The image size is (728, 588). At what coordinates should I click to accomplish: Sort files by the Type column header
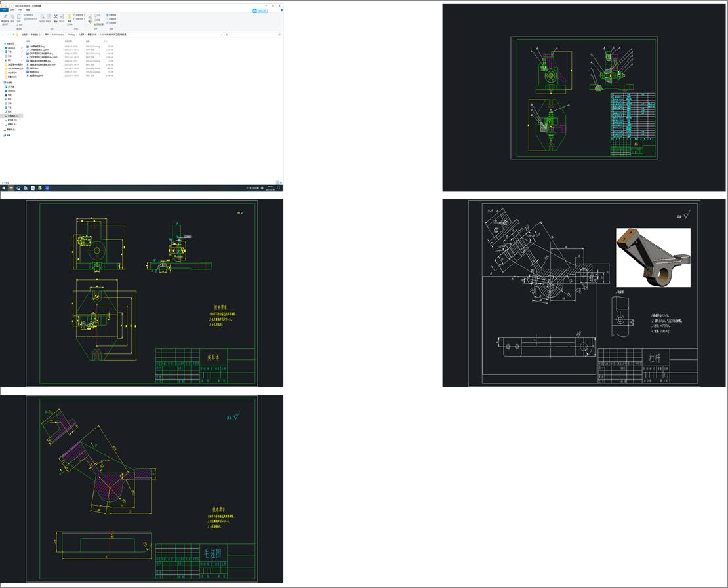click(x=88, y=41)
